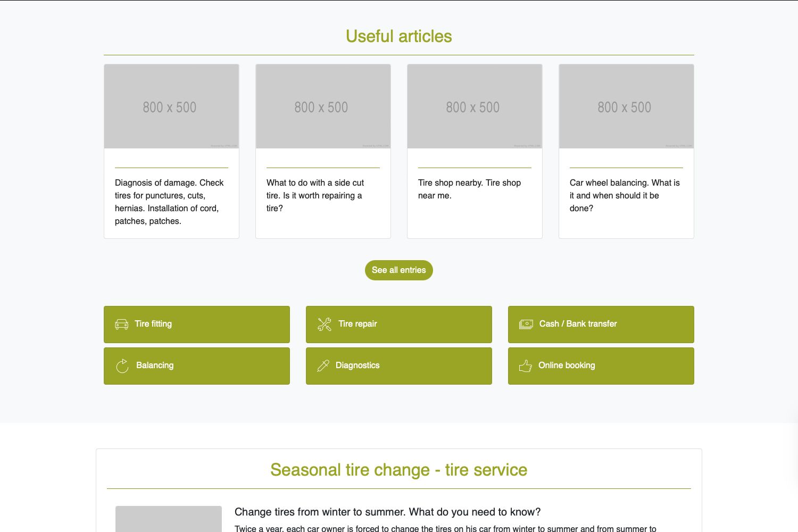798x532 pixels.
Task: Click the thumbs-up Online booking icon
Action: click(526, 365)
